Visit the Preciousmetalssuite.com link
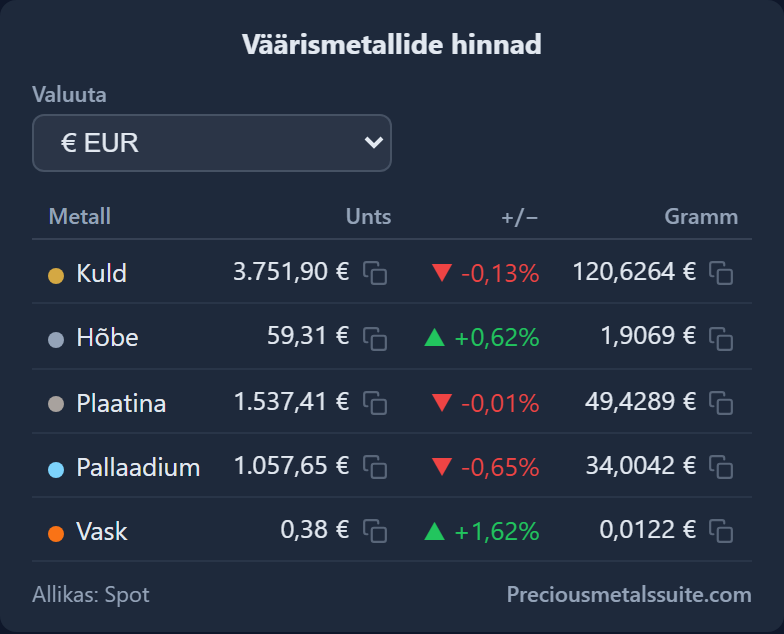The width and height of the screenshot is (784, 634). (629, 594)
